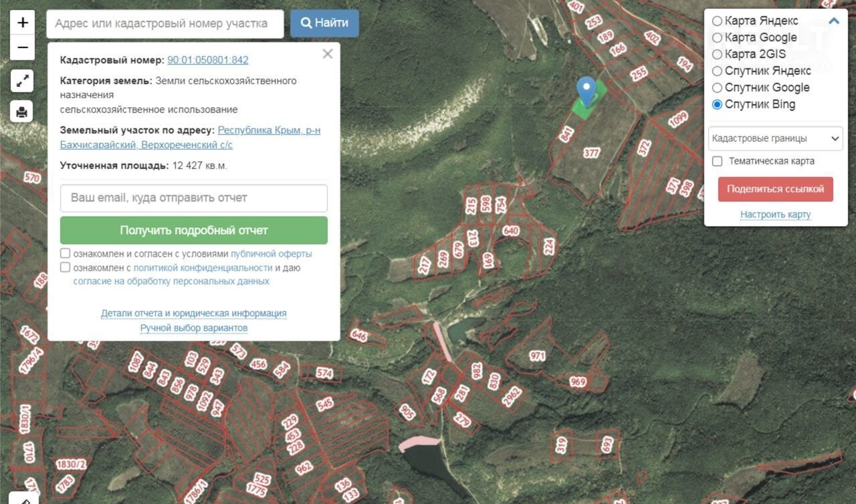Accept публичной оферты terms checkbox
The height and width of the screenshot is (504, 856).
66,253
